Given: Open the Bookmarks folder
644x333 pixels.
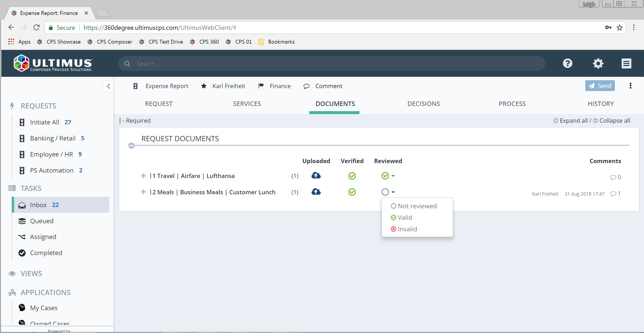Looking at the screenshot, I should (276, 42).
